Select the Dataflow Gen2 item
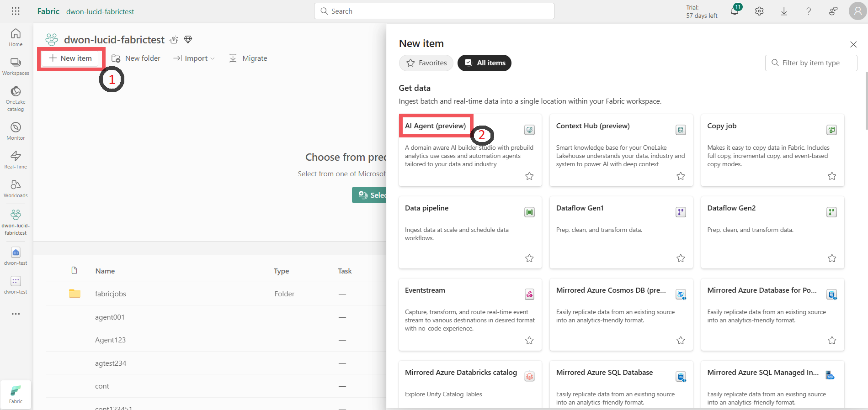This screenshot has width=868, height=410. (772, 232)
